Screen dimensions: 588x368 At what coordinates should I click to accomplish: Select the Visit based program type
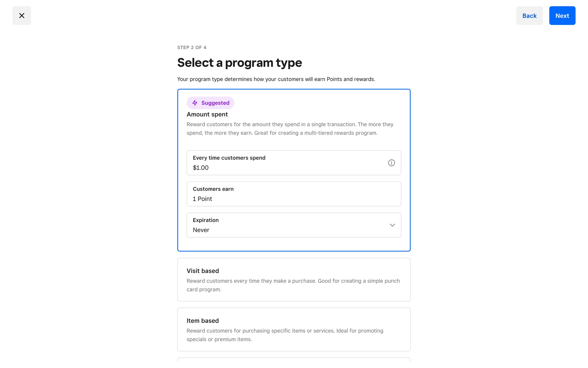pos(294,279)
